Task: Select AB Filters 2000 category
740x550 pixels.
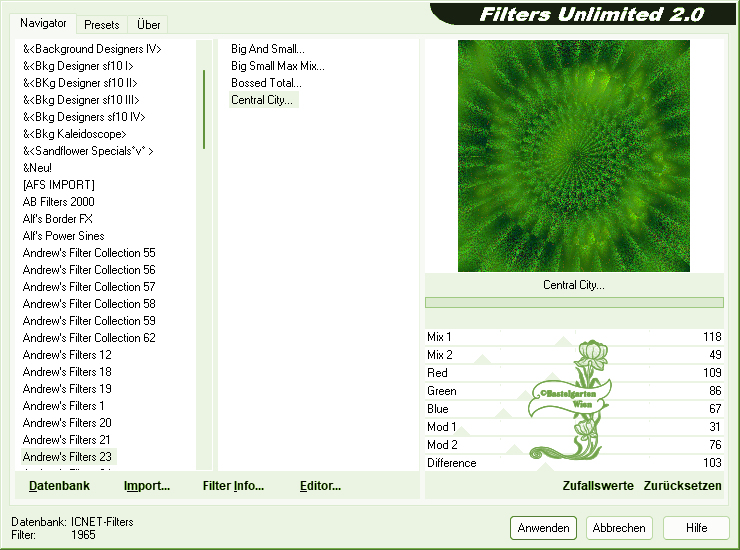Action: coord(59,202)
